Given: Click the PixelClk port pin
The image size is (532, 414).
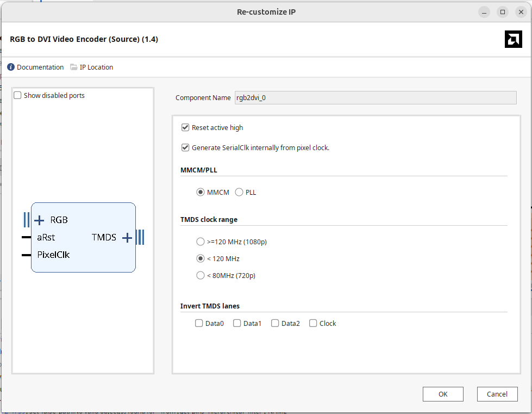Looking at the screenshot, I should [x=26, y=255].
